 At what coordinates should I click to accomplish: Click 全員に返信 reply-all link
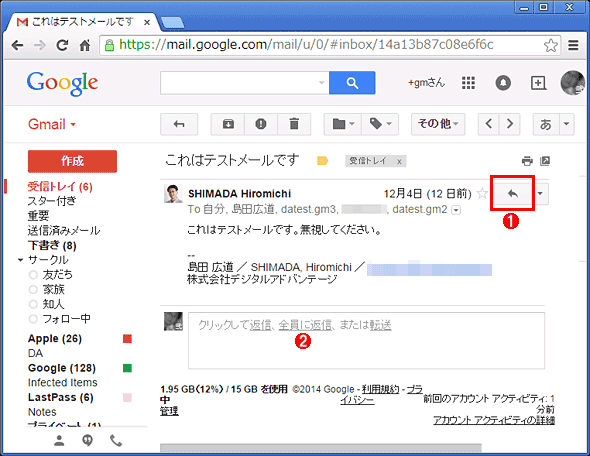(305, 325)
